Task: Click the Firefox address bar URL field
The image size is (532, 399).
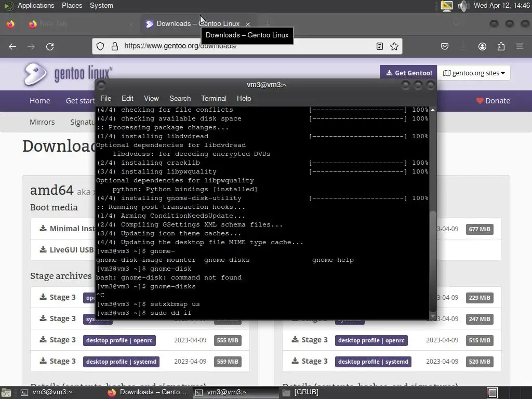Action: click(x=248, y=46)
